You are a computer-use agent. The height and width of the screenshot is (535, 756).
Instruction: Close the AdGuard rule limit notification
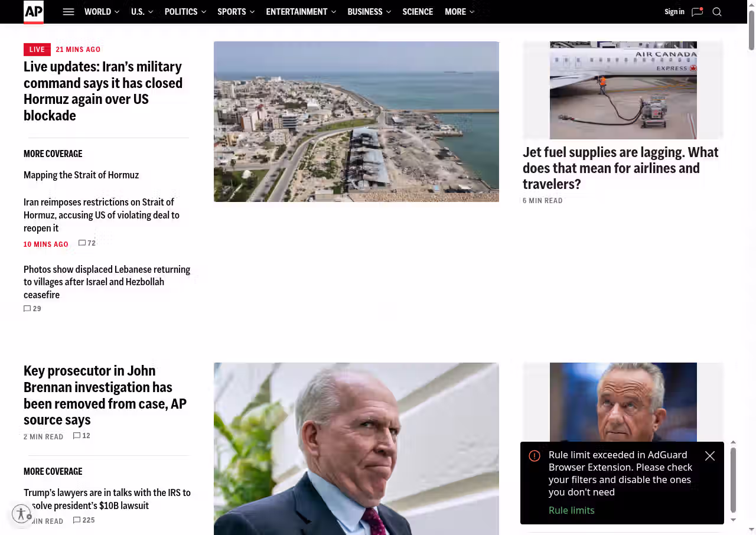710,456
